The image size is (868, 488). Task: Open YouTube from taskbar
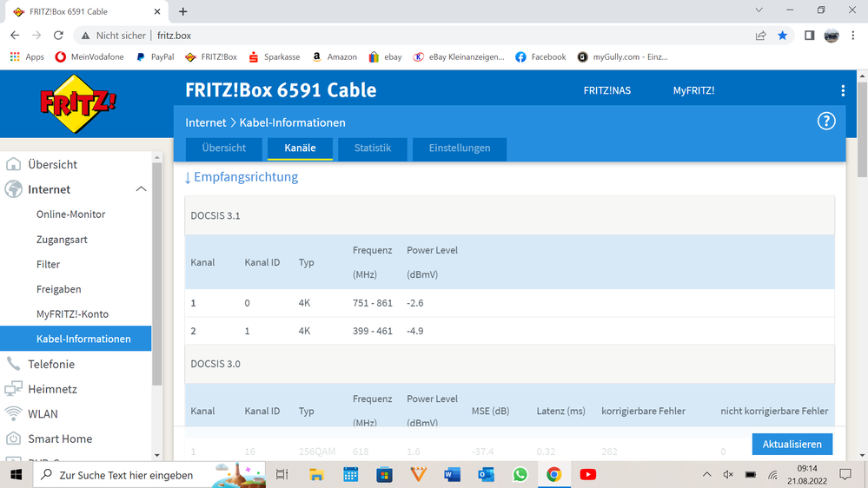588,475
